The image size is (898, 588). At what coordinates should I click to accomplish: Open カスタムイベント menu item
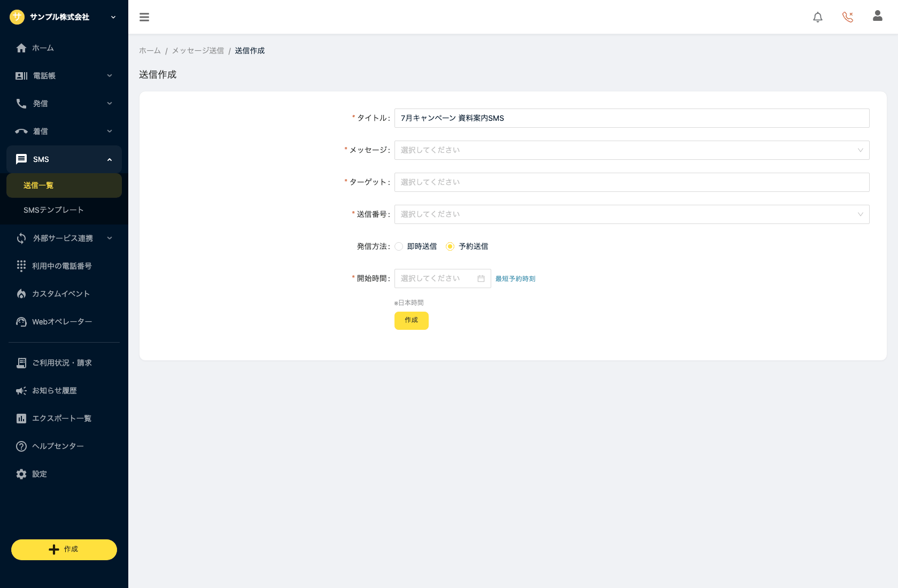64,294
